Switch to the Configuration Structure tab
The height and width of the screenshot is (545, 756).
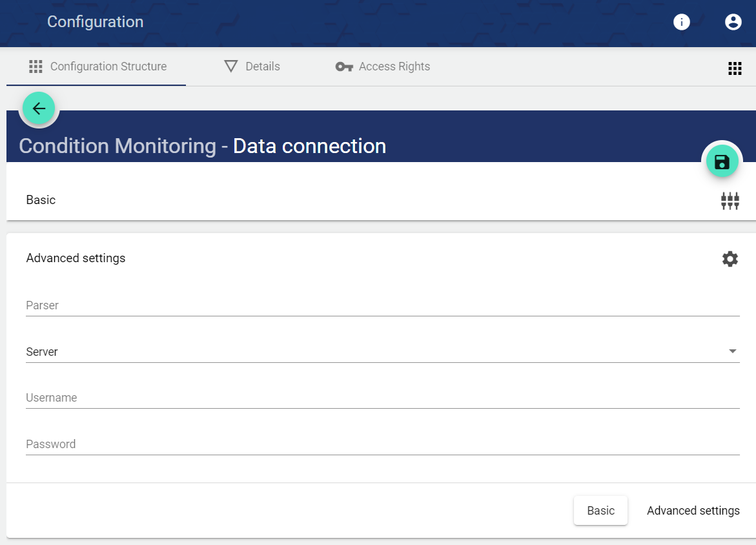coord(97,67)
